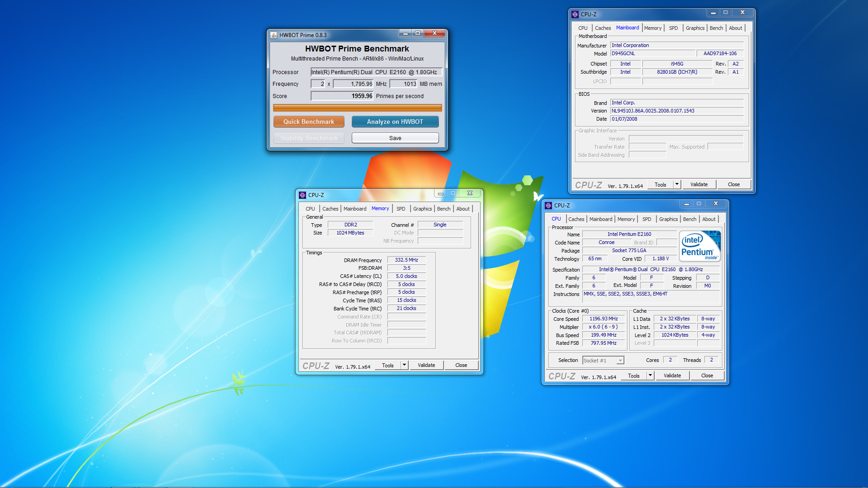Open Memory tab in CPU window
Image resolution: width=868 pixels, height=488 pixels.
(626, 219)
